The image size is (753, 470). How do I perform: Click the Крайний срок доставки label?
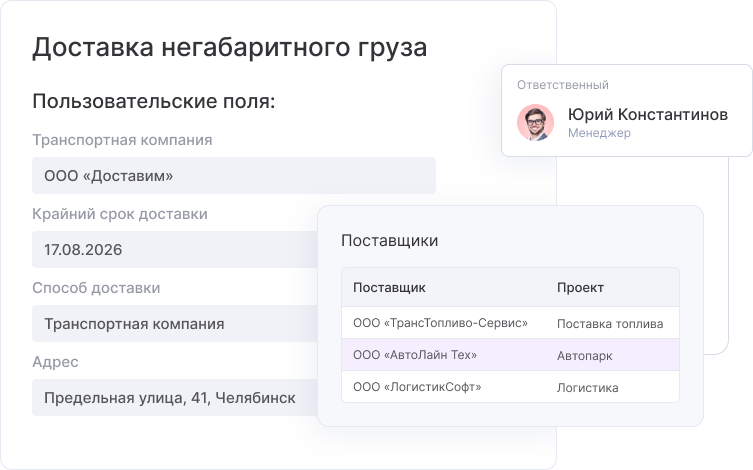120,214
